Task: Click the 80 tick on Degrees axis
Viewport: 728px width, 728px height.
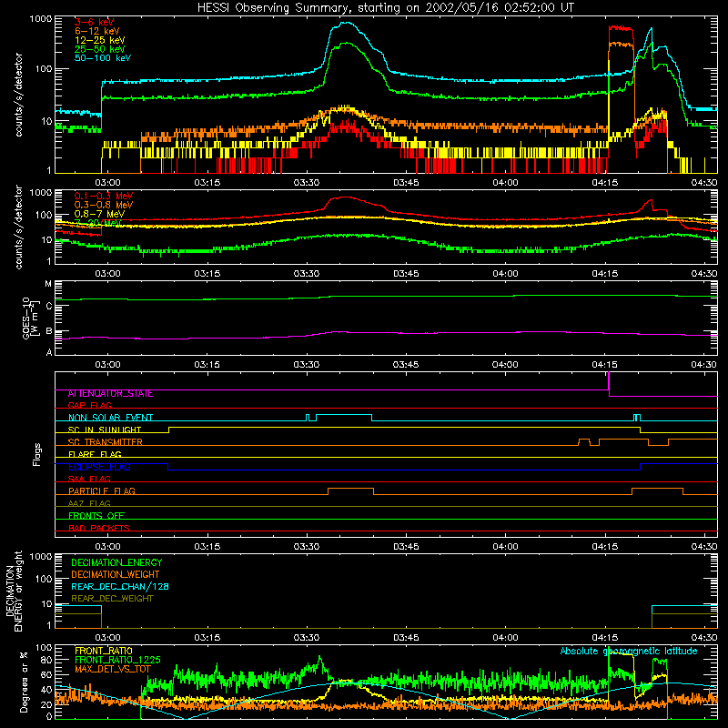Action: 46,661
